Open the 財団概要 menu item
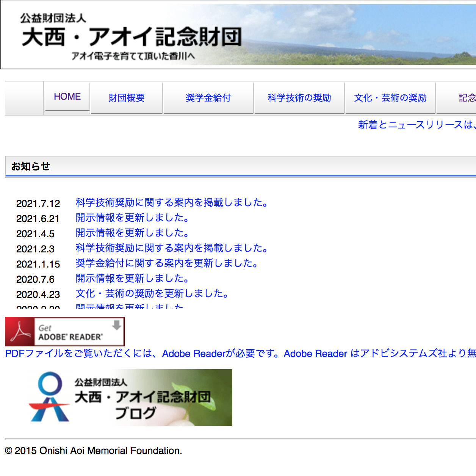 pyautogui.click(x=127, y=98)
